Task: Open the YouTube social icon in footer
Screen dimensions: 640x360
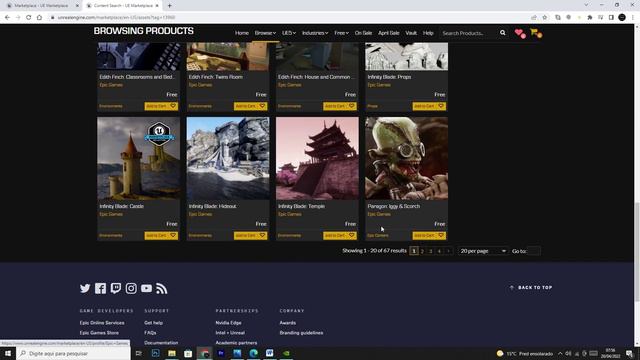Action: [x=146, y=288]
